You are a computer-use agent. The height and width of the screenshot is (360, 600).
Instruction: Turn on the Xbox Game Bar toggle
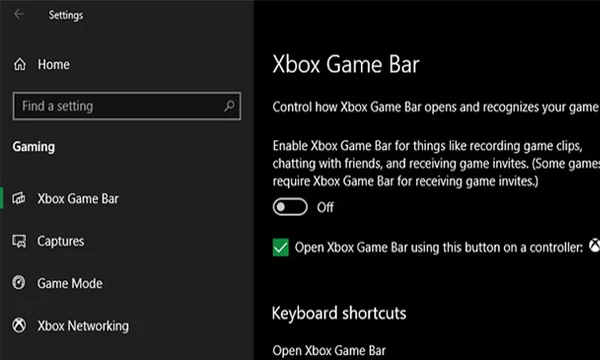(290, 207)
